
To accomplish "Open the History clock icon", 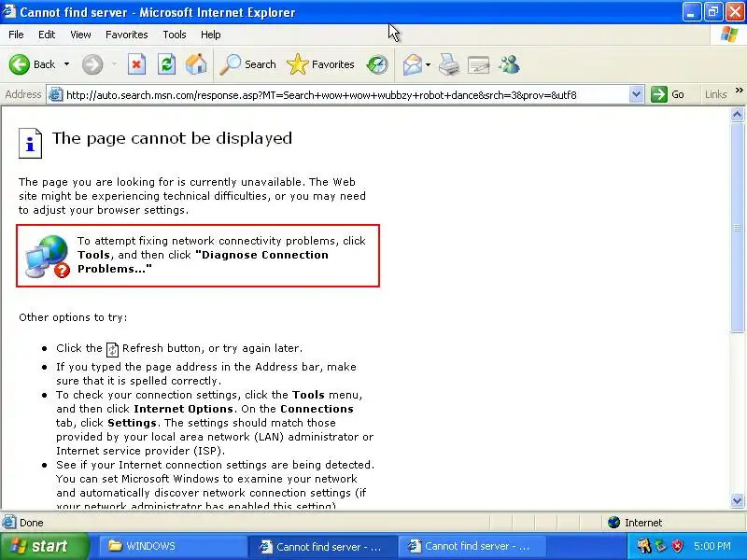I will (x=377, y=64).
